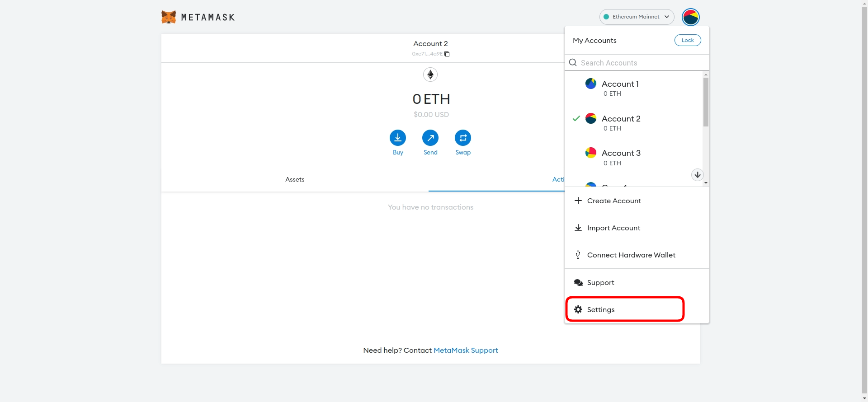Open Support from the account menu
The height and width of the screenshot is (402, 868).
637,282
